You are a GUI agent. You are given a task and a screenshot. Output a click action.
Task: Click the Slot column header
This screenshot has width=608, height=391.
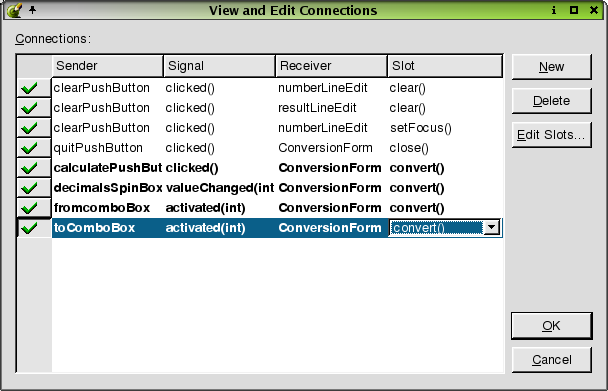pyautogui.click(x=445, y=66)
